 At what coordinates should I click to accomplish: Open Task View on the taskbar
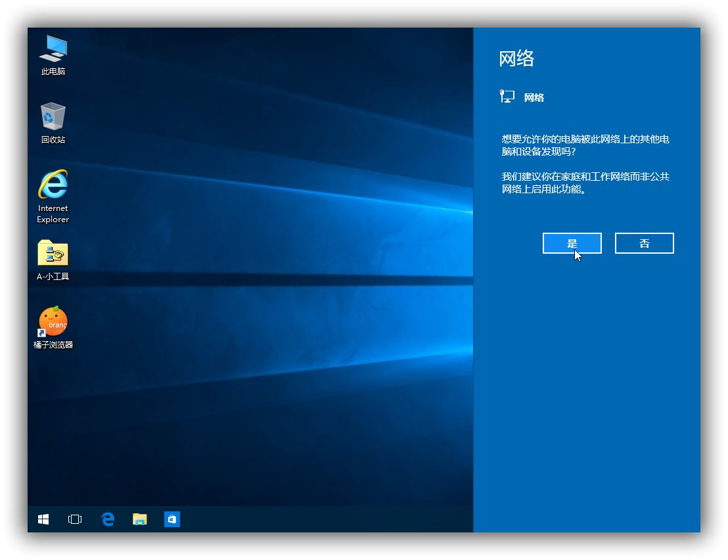[75, 519]
